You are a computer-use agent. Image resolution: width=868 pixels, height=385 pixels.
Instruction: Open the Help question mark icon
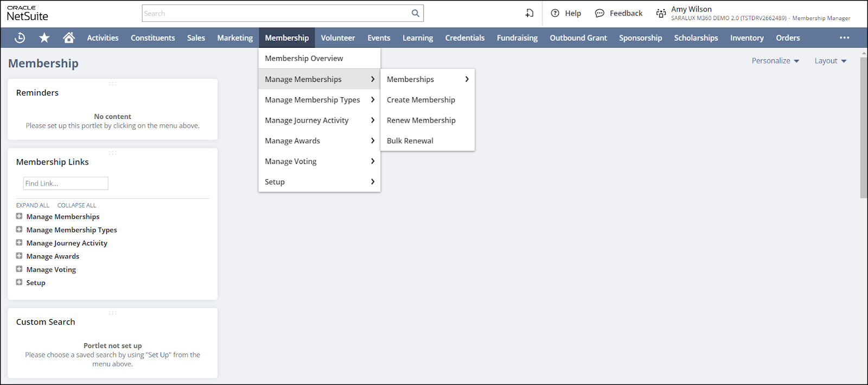tap(555, 13)
